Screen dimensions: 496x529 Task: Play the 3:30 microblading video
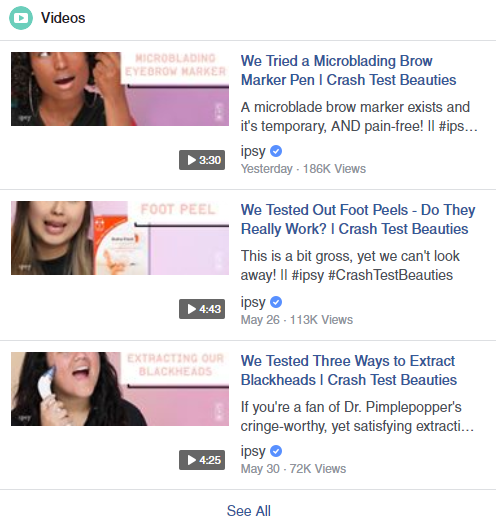click(x=202, y=160)
